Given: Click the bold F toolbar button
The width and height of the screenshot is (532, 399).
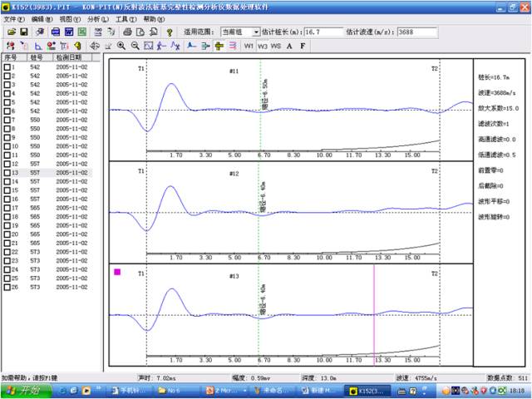Looking at the screenshot, I should click(303, 46).
